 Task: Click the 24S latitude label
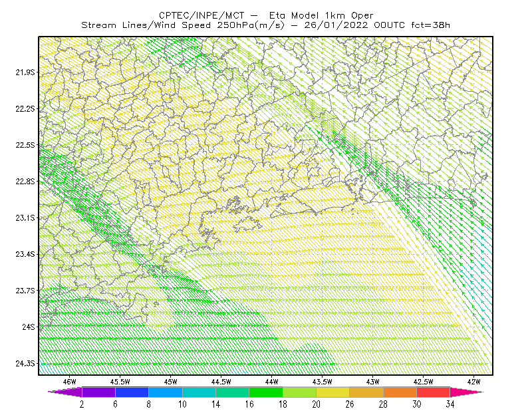point(29,327)
